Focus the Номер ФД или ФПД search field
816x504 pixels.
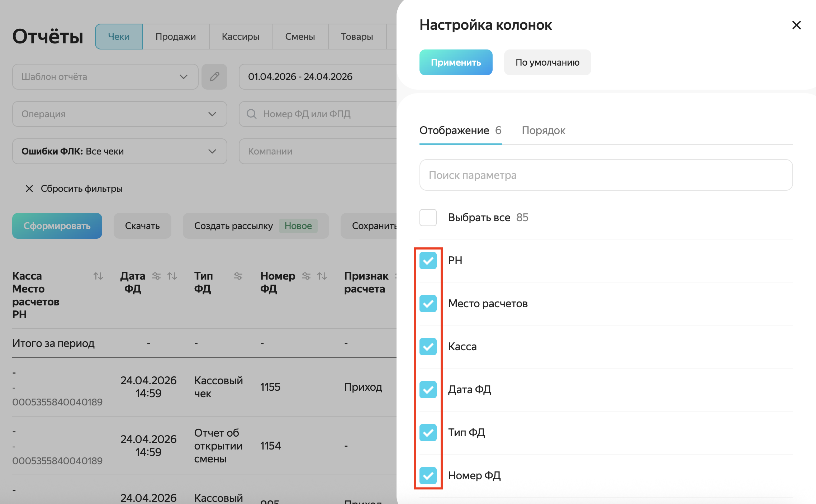point(318,114)
